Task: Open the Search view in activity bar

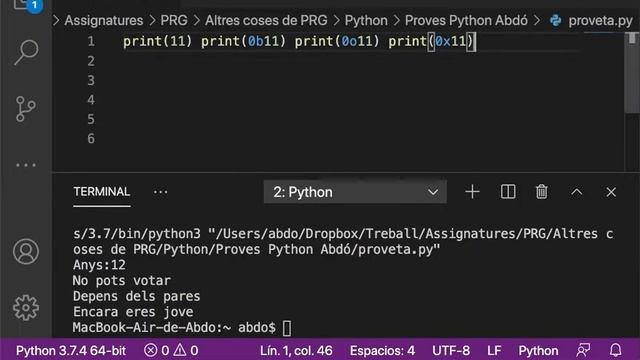Action: pos(26,52)
